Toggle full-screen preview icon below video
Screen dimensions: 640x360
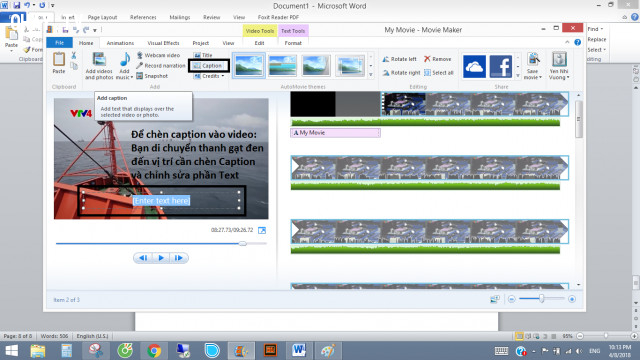(262, 230)
